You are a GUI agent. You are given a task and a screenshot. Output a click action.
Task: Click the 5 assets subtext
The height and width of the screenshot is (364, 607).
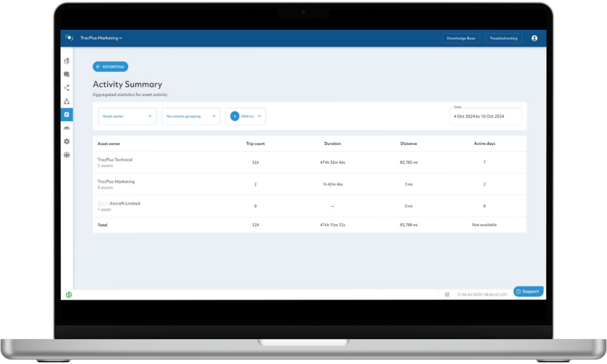[105, 166]
